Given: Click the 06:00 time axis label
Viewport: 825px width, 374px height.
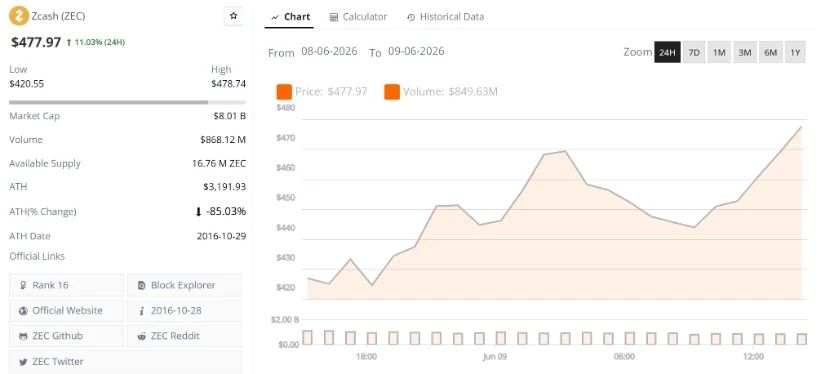Looking at the screenshot, I should point(624,357).
